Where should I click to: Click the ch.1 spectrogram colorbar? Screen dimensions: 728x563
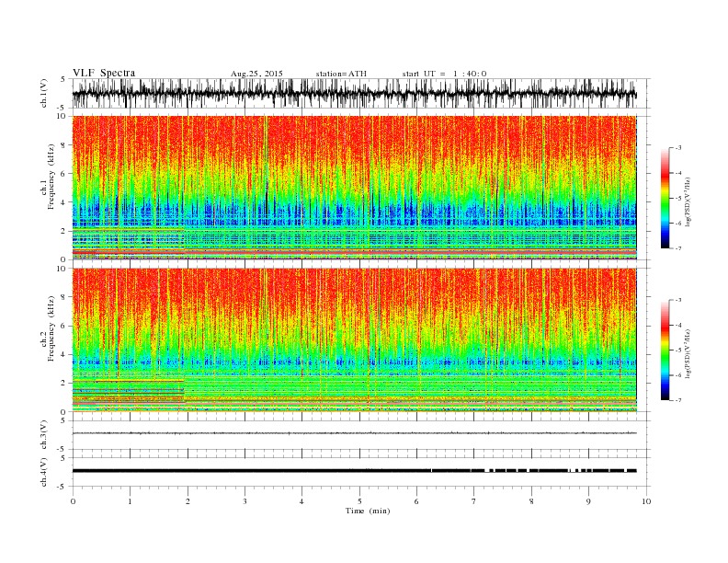665,198
